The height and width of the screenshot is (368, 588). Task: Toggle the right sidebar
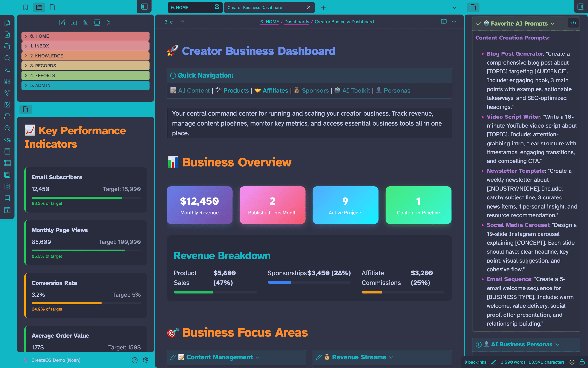[581, 7]
